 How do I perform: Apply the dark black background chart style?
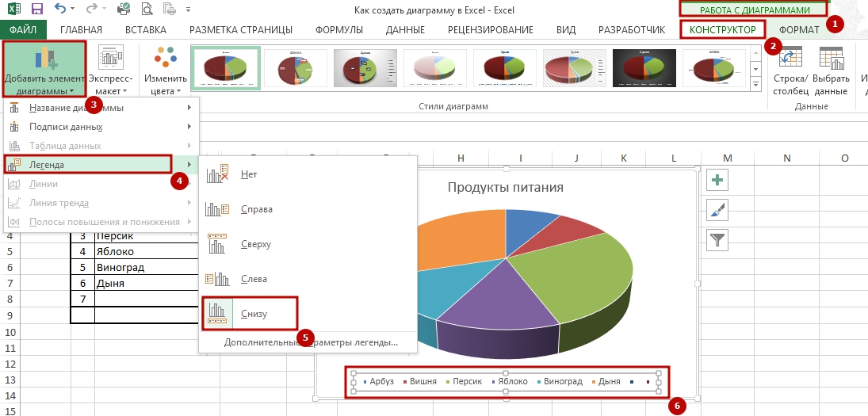point(644,67)
